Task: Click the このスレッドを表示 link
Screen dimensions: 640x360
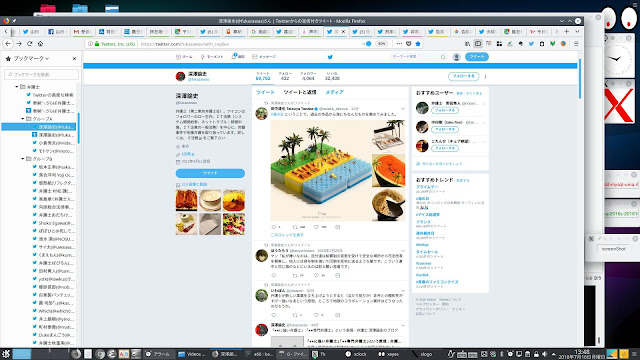Action: [x=287, y=235]
